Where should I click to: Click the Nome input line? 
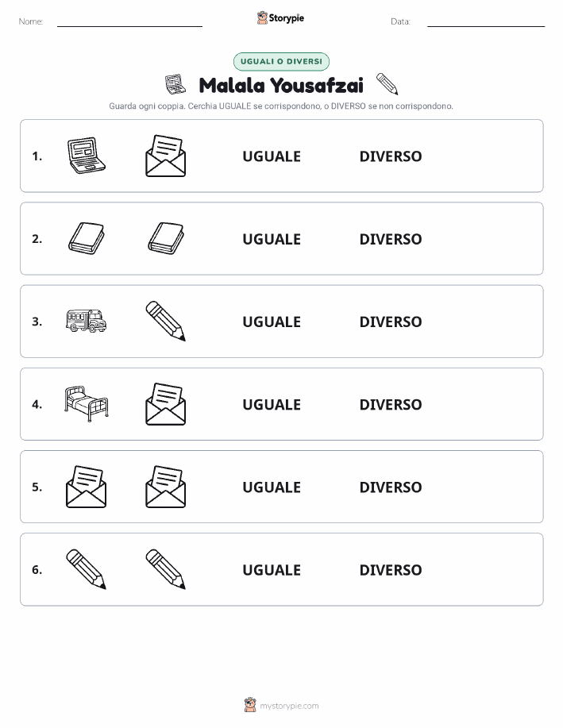coord(129,22)
